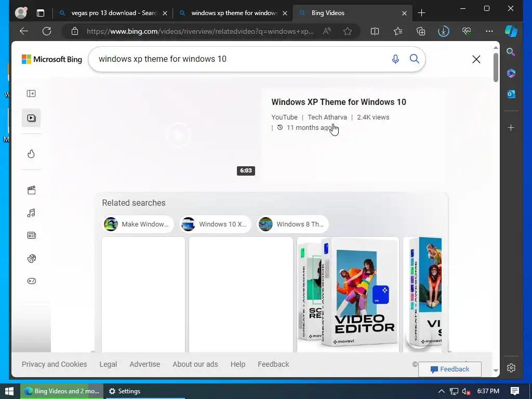
Task: Expand the left navigation panel
Action: (31, 94)
